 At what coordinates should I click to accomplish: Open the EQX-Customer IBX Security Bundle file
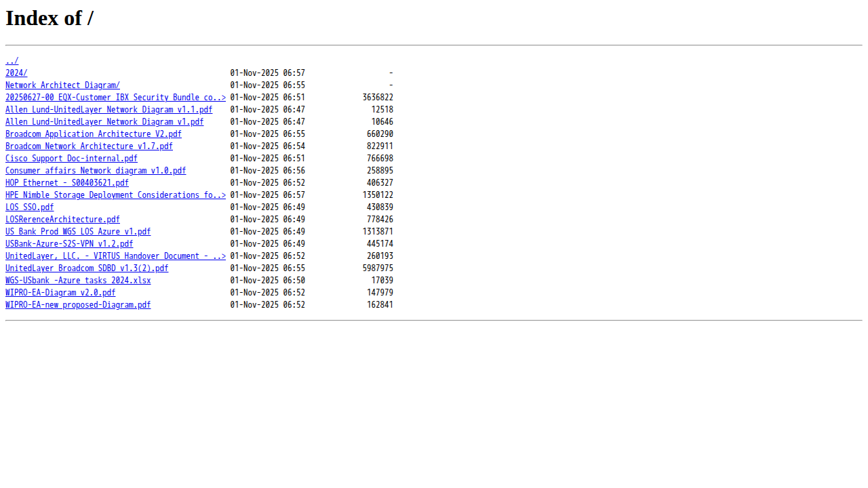[115, 98]
